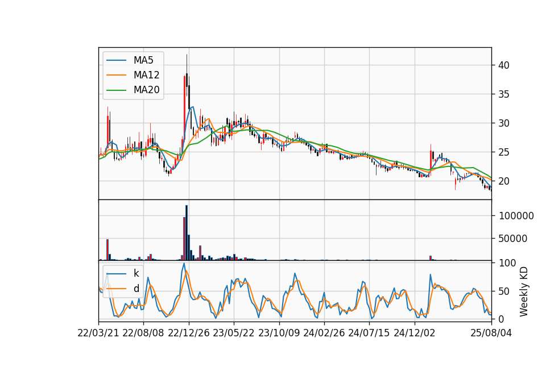
Task: Click the price axis value 30
Action: (x=504, y=123)
